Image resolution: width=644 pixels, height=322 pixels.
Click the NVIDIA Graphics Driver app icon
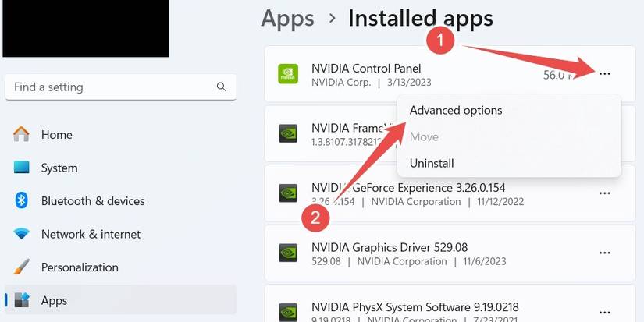tap(288, 253)
